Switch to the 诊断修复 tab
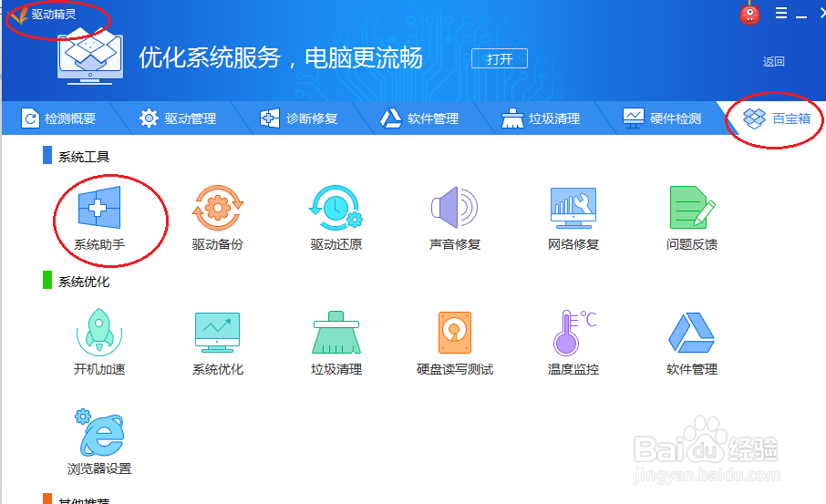The width and height of the screenshot is (826, 504). click(299, 118)
